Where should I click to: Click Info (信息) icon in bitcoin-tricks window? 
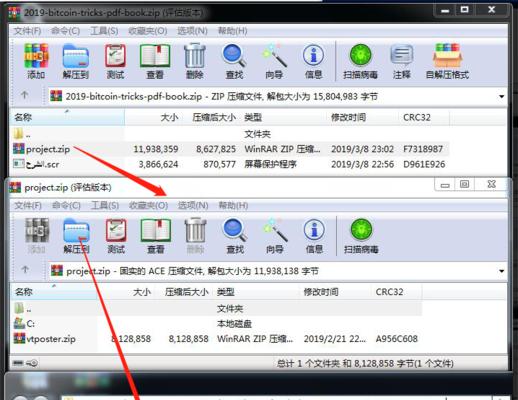[314, 62]
